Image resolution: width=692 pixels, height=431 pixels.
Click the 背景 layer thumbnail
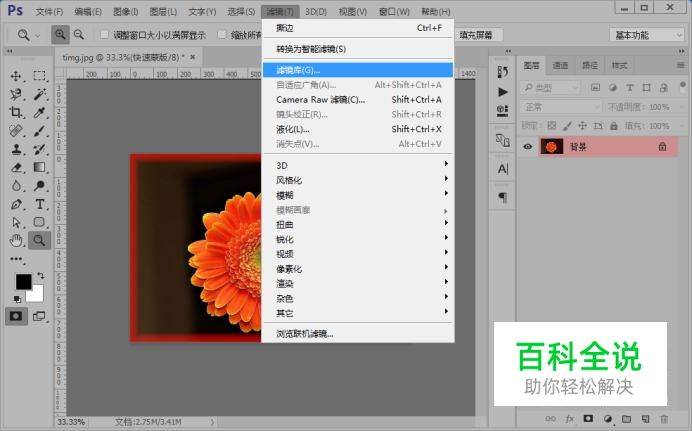[x=552, y=146]
